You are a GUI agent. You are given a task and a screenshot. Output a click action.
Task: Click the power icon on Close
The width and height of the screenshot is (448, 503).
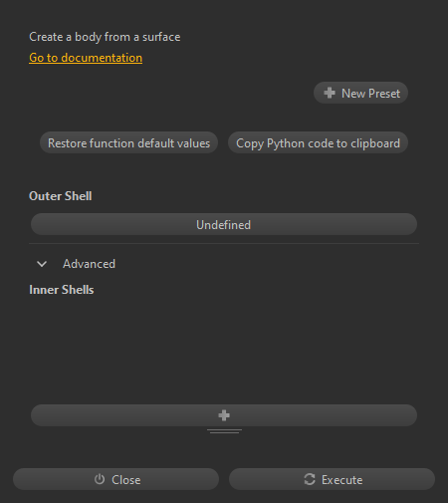tap(100, 479)
